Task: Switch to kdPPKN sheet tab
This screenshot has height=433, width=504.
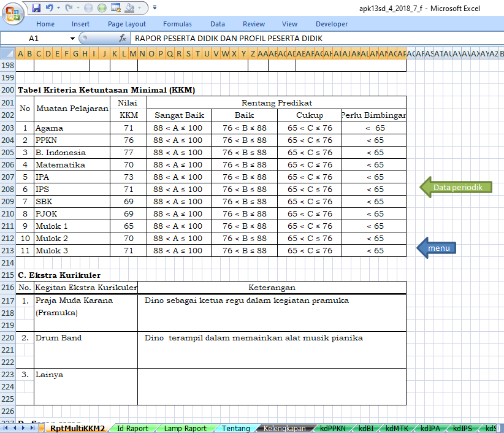Action: tap(333, 429)
